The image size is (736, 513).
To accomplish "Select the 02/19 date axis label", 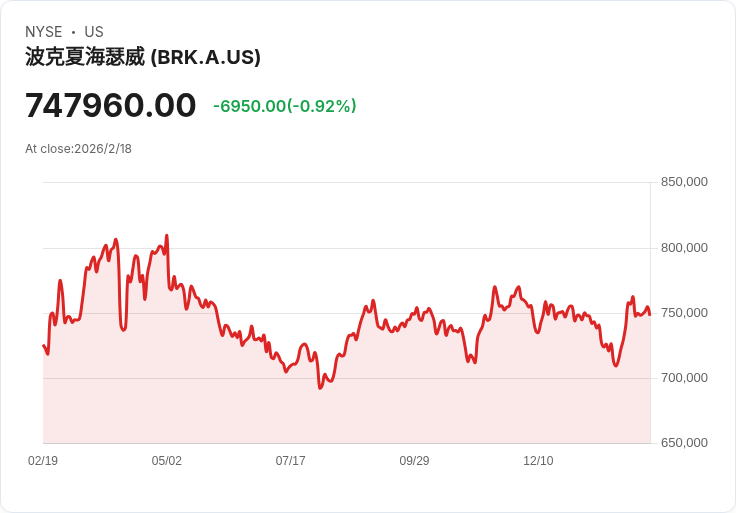I will tap(43, 461).
